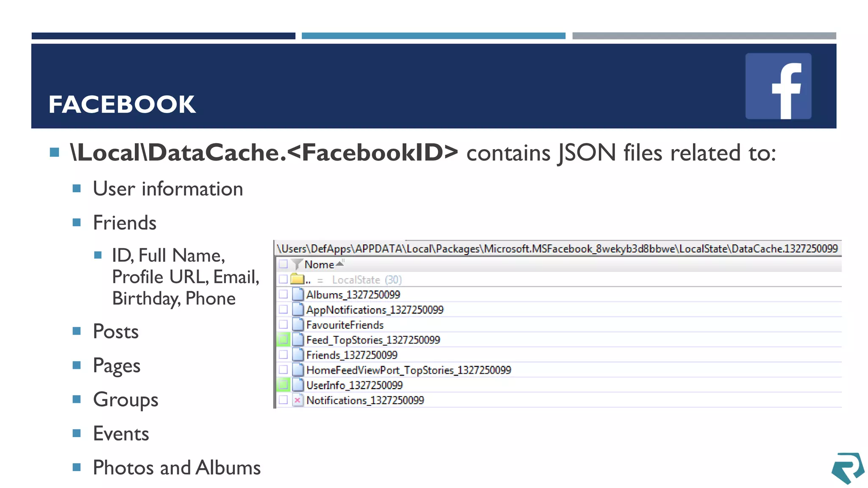Select the FavouriteFriends file name
Image resolution: width=868 pixels, height=488 pixels.
(345, 325)
